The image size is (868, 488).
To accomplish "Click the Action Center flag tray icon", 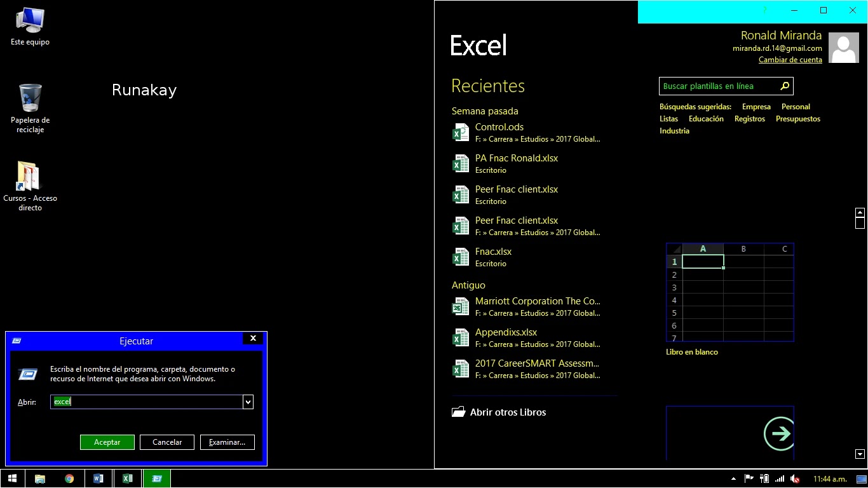I will click(749, 478).
